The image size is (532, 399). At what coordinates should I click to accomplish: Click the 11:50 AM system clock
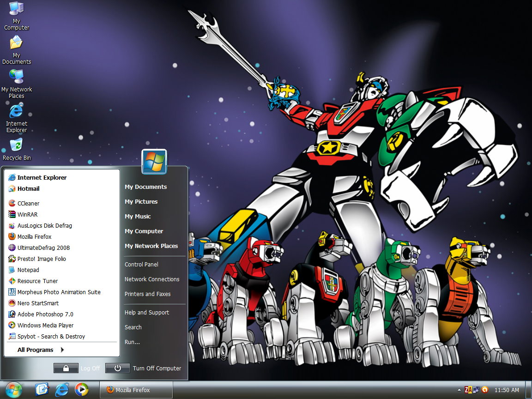[507, 390]
